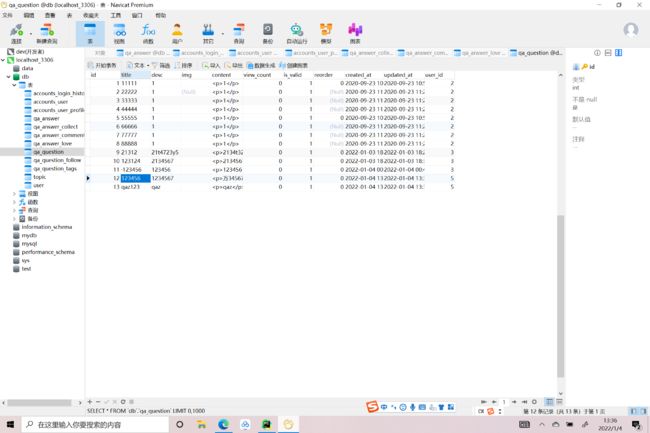Viewport: 650px width, 433px height.
Task: Open the User (用户) toolbar icon
Action: coord(177,34)
